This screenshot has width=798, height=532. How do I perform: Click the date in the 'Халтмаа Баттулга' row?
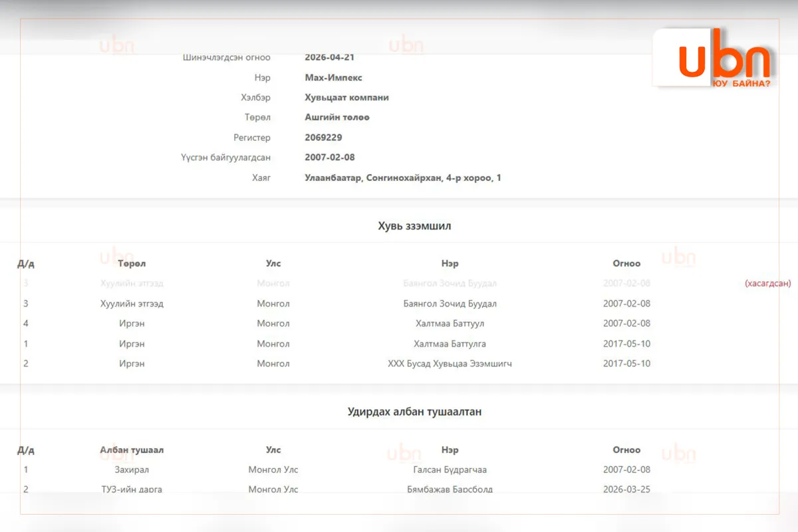coord(626,344)
